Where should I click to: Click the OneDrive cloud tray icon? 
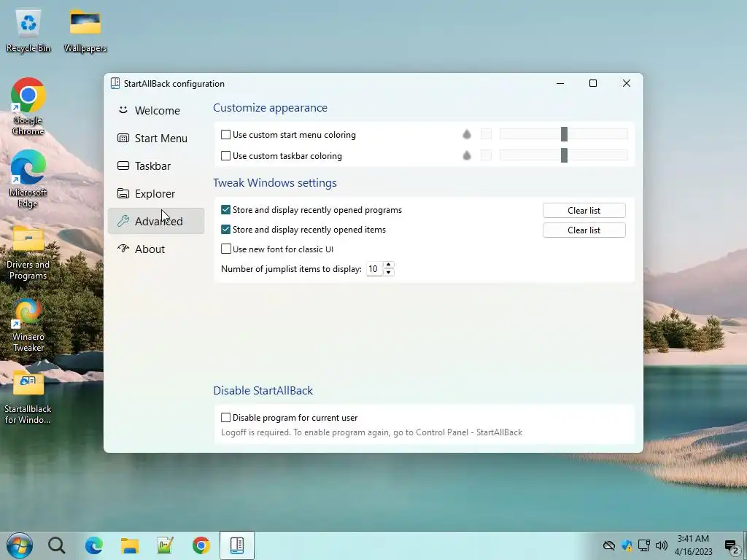click(x=608, y=545)
